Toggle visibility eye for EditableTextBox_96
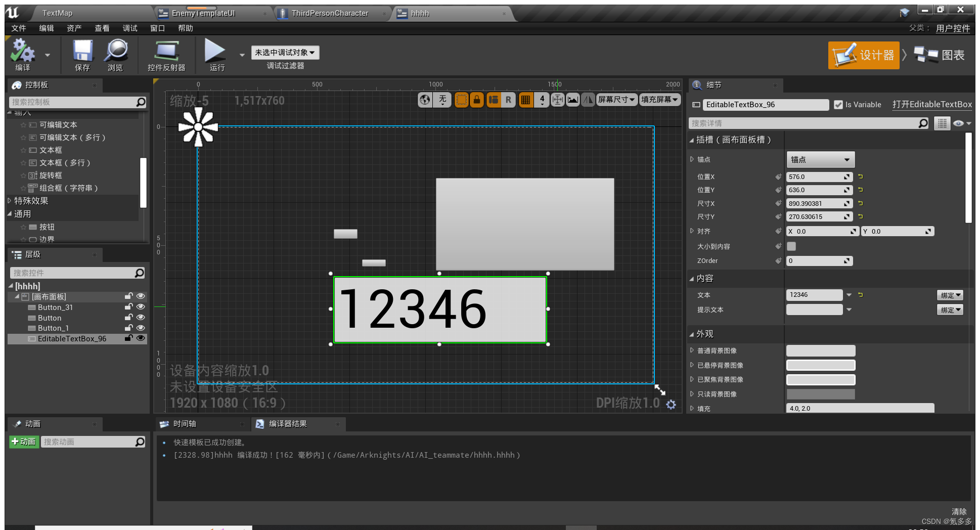Viewport: 980px width, 530px height. point(141,338)
